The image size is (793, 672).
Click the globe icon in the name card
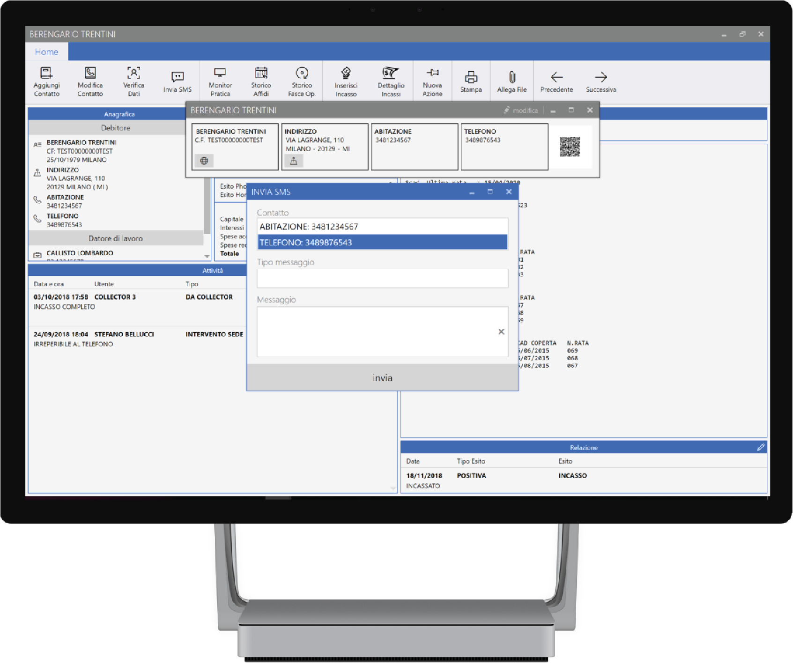pos(204,161)
